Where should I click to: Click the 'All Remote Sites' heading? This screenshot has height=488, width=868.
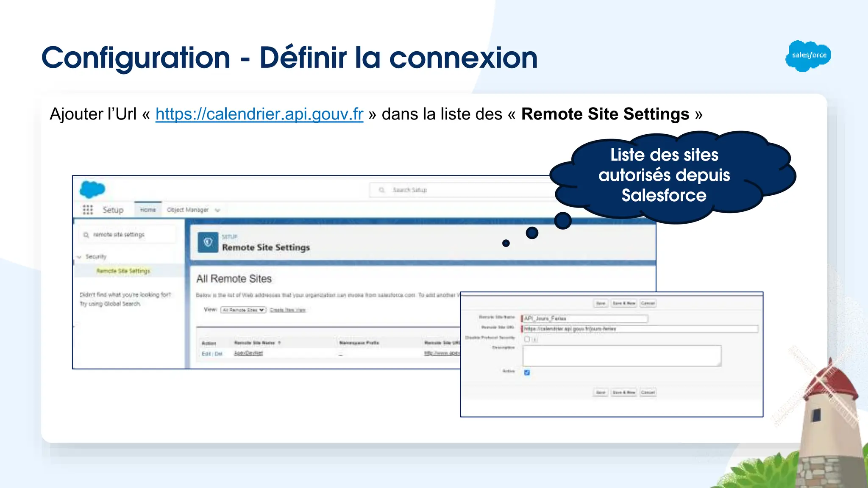(x=234, y=279)
